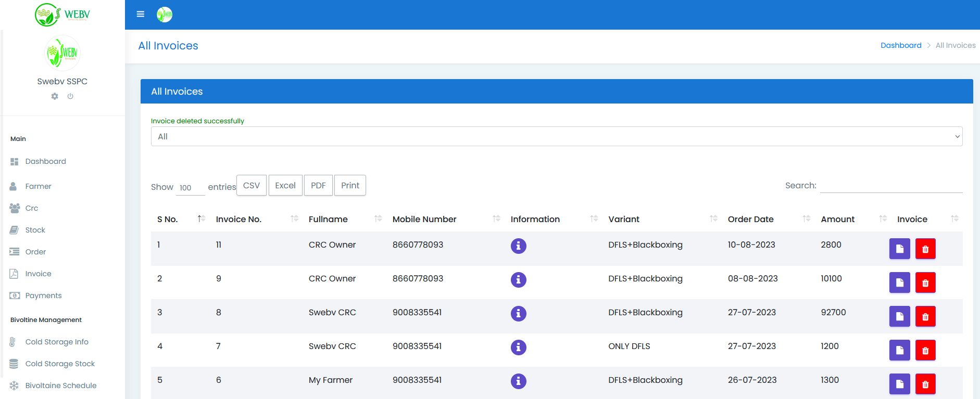
Task: View invoice document for invoice 8
Action: click(x=899, y=316)
